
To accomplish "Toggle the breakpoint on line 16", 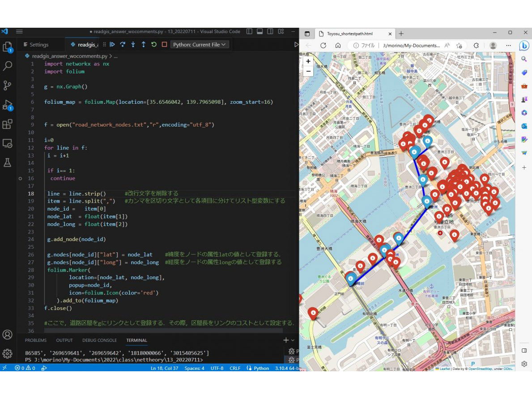I will (21, 178).
